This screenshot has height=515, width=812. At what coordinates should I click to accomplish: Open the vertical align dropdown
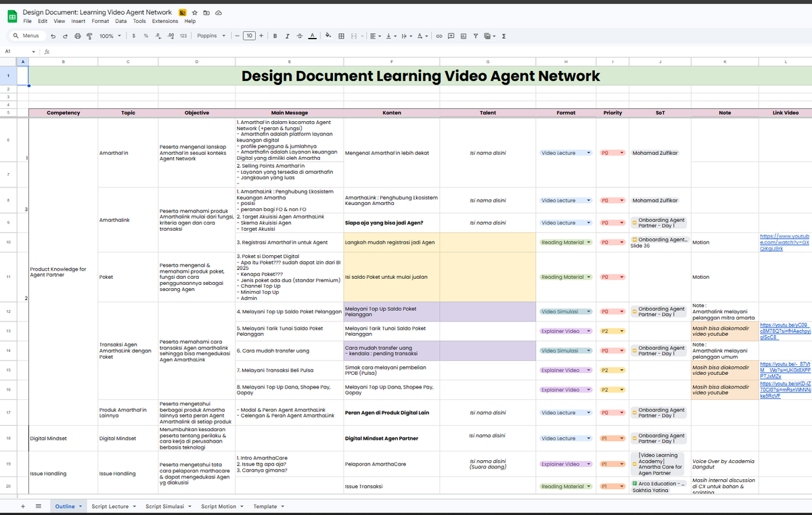390,36
